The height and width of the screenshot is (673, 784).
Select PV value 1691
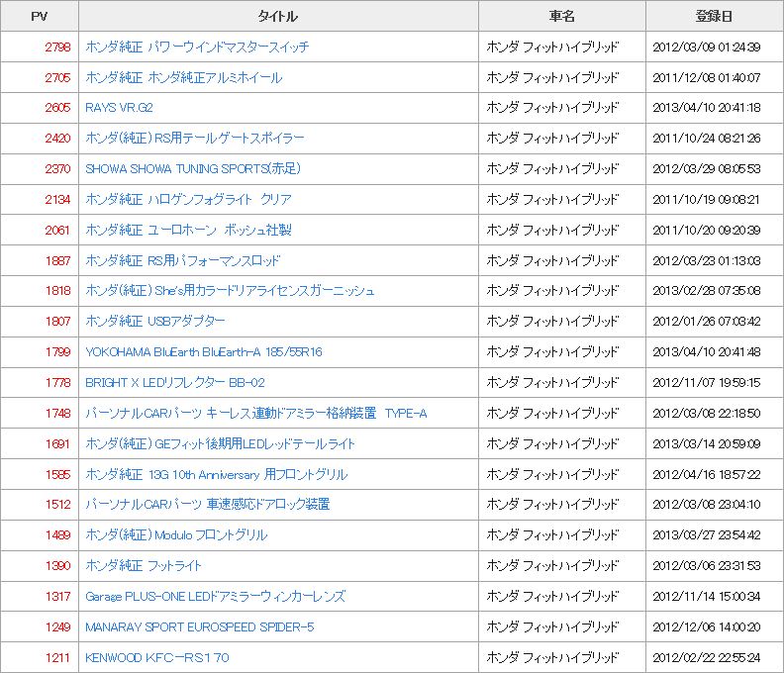coord(57,443)
